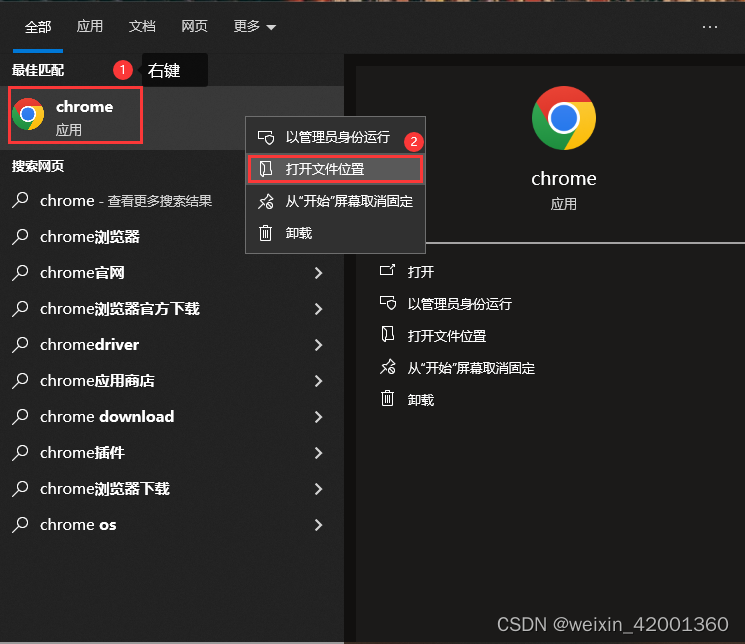Click search icon beside chrome浏览器

[x=20, y=236]
